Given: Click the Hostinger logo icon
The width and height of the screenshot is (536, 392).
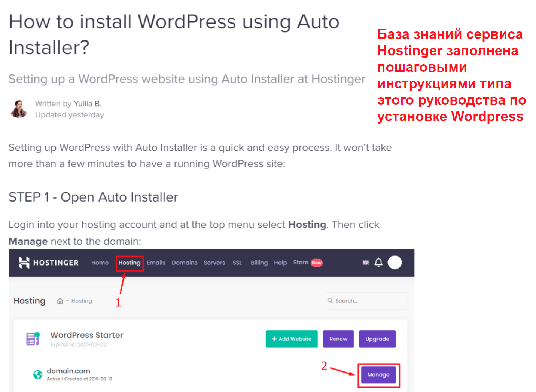Looking at the screenshot, I should click(x=24, y=263).
